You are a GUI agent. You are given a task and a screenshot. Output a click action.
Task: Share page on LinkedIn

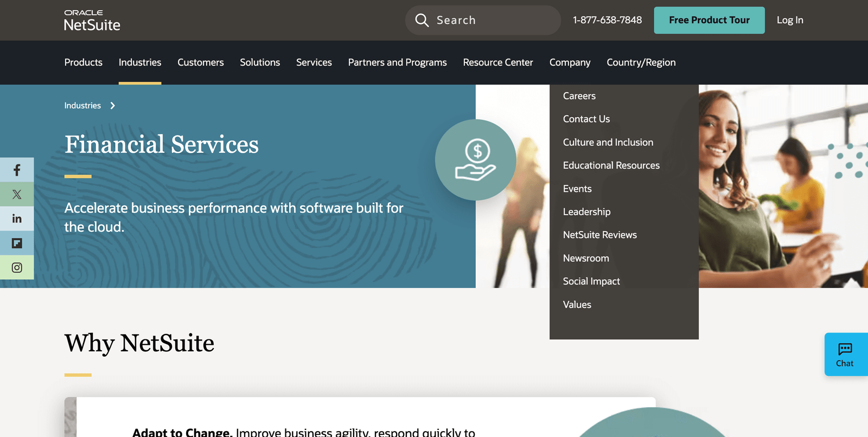(x=17, y=218)
